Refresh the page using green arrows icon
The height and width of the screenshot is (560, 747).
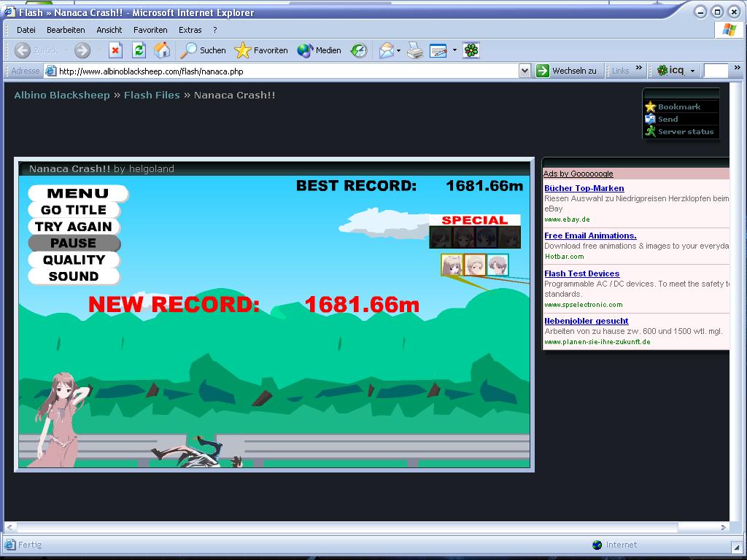[139, 50]
